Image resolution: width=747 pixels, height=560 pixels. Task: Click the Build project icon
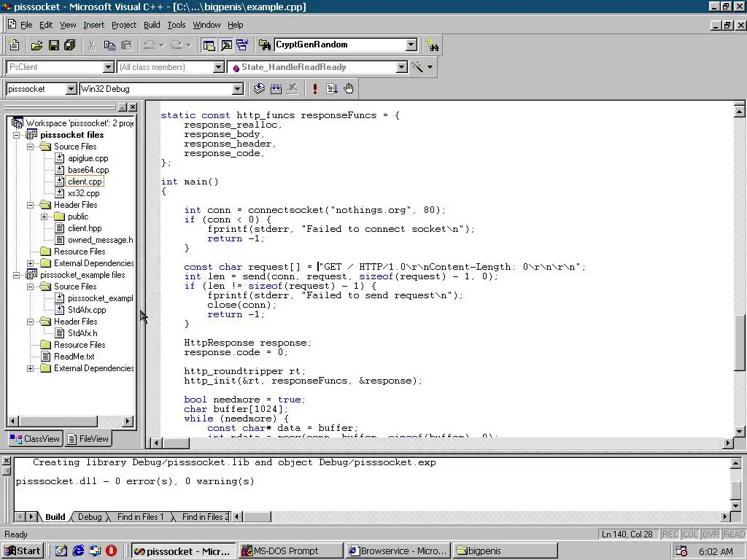tap(276, 88)
